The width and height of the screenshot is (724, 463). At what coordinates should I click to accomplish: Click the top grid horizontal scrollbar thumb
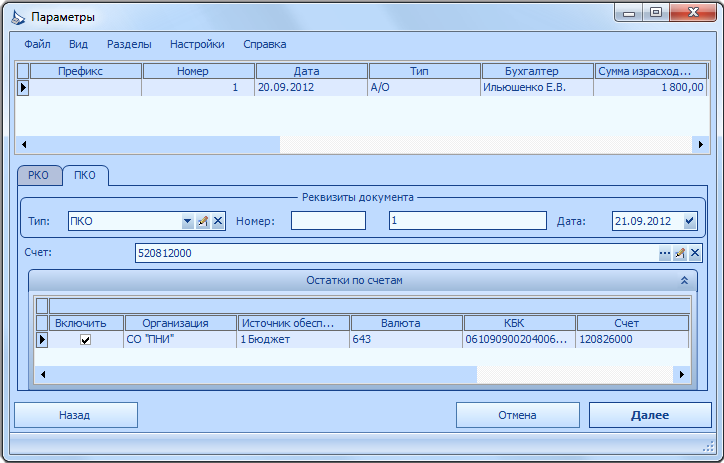[x=156, y=144]
